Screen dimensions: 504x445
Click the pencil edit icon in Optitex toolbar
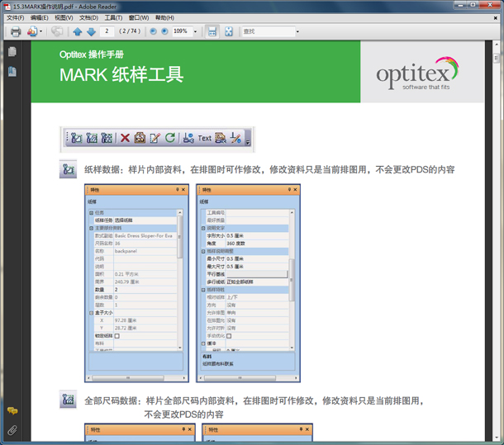point(155,138)
